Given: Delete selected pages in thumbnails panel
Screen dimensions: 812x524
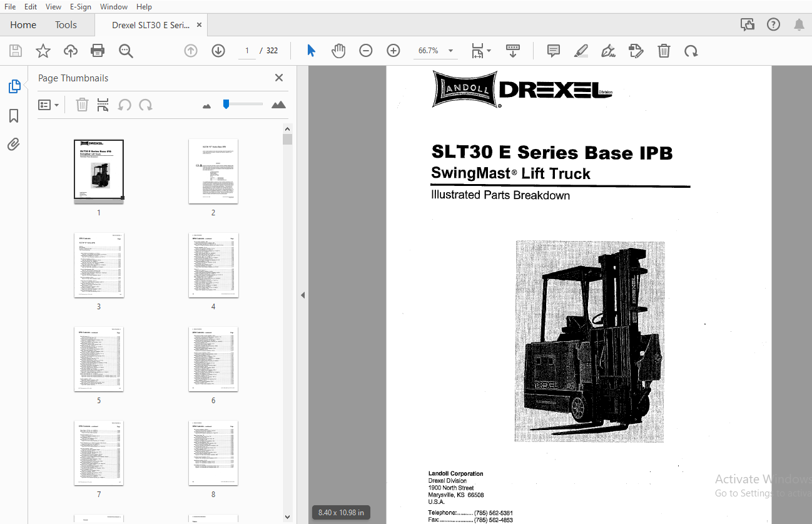Looking at the screenshot, I should pos(82,105).
